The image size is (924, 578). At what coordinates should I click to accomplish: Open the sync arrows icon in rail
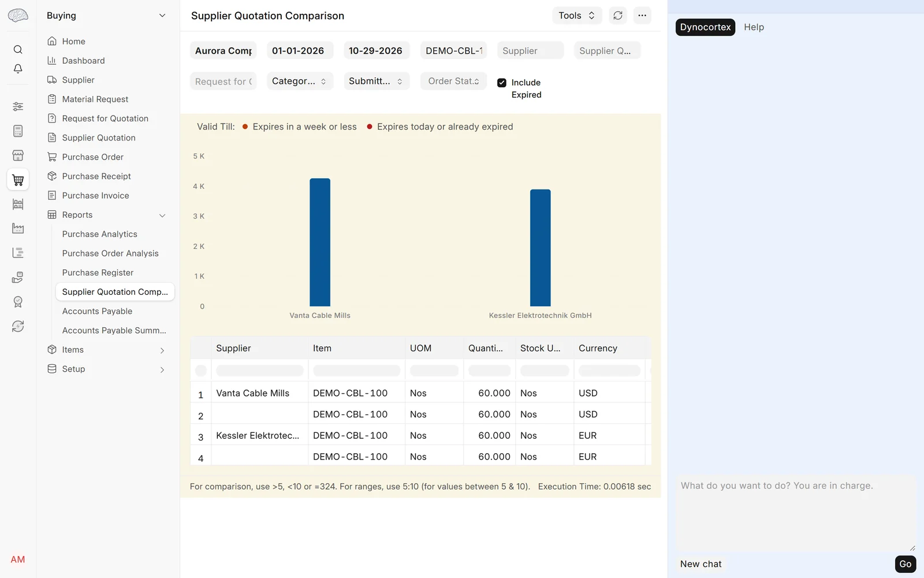coord(18,326)
